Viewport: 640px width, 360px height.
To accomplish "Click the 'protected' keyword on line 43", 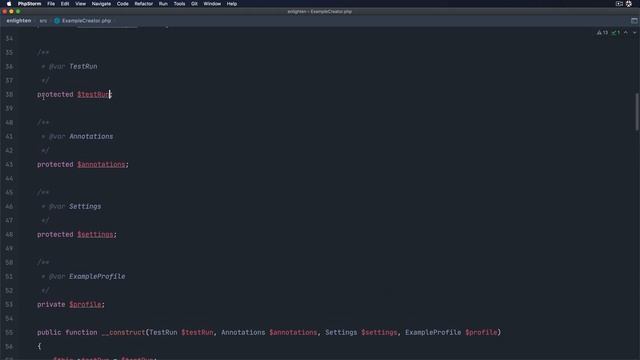I will point(55,164).
